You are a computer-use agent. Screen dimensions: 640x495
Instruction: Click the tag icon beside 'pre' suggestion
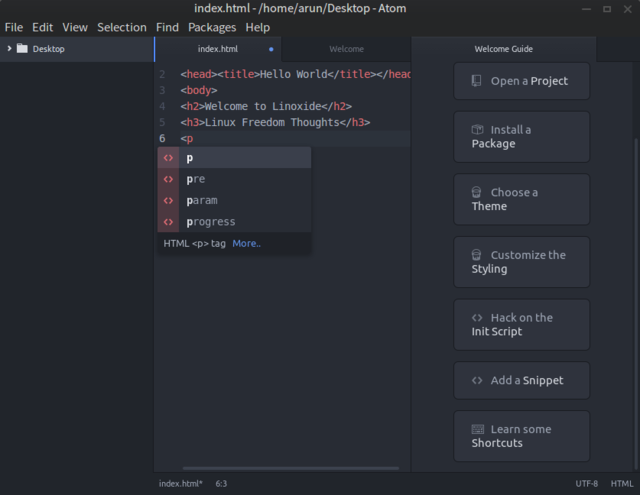(168, 179)
